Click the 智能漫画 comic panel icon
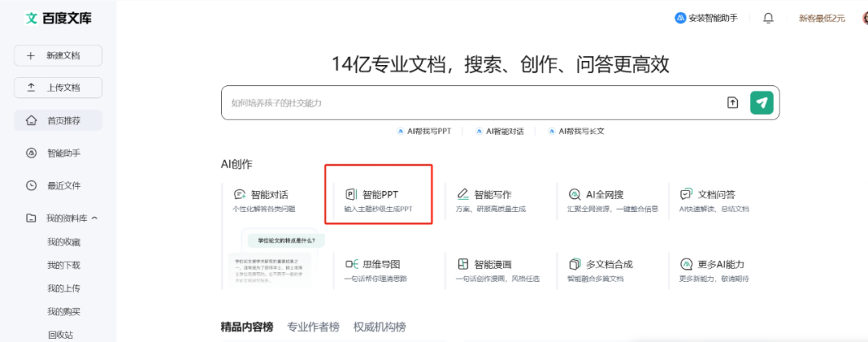The width and height of the screenshot is (868, 342). [464, 264]
